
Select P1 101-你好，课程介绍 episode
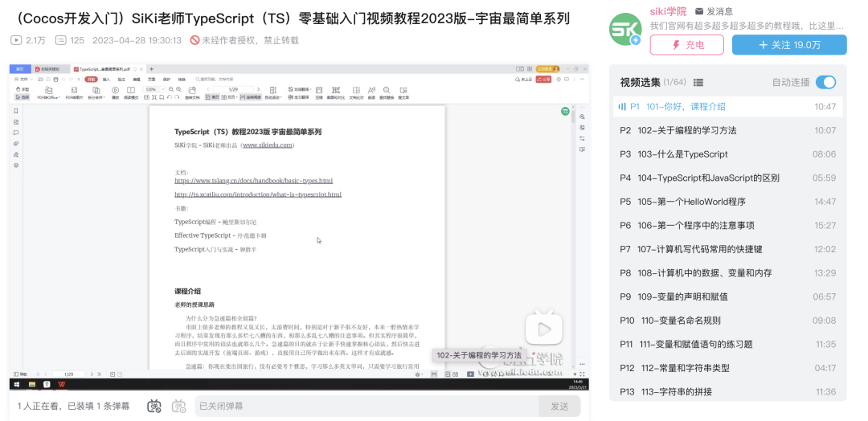click(x=728, y=107)
